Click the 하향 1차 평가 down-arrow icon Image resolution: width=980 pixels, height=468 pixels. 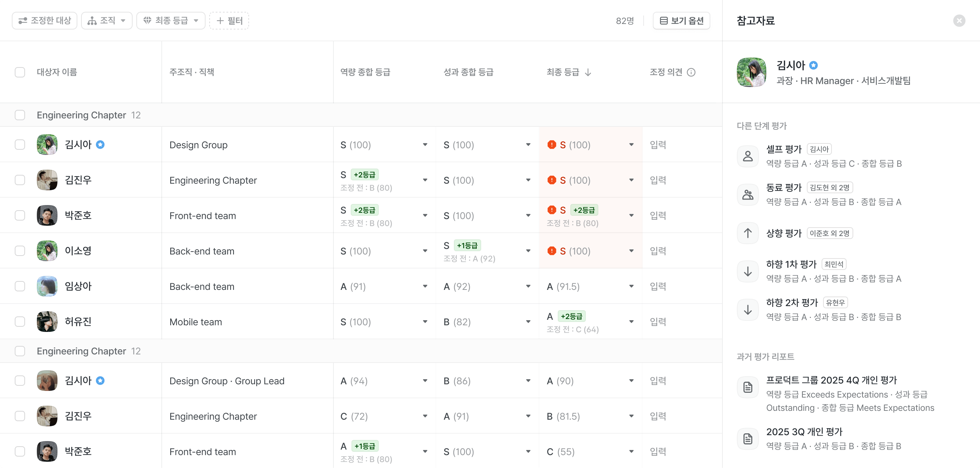[748, 271]
